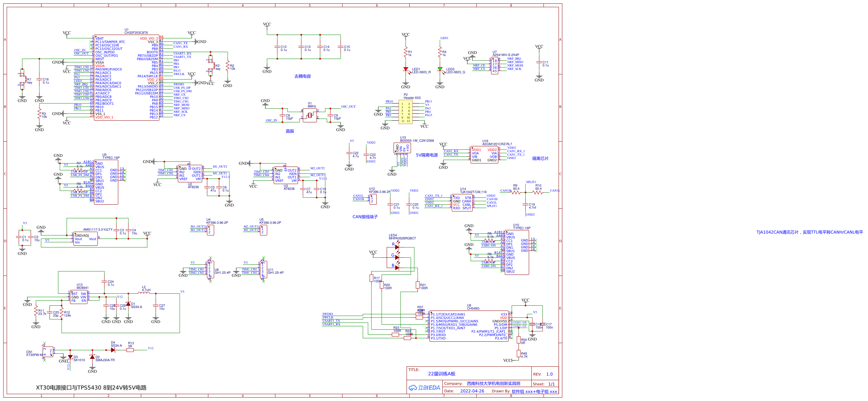Click the 立创EDA logo in title block
This screenshot has width=868, height=401.
(425, 388)
